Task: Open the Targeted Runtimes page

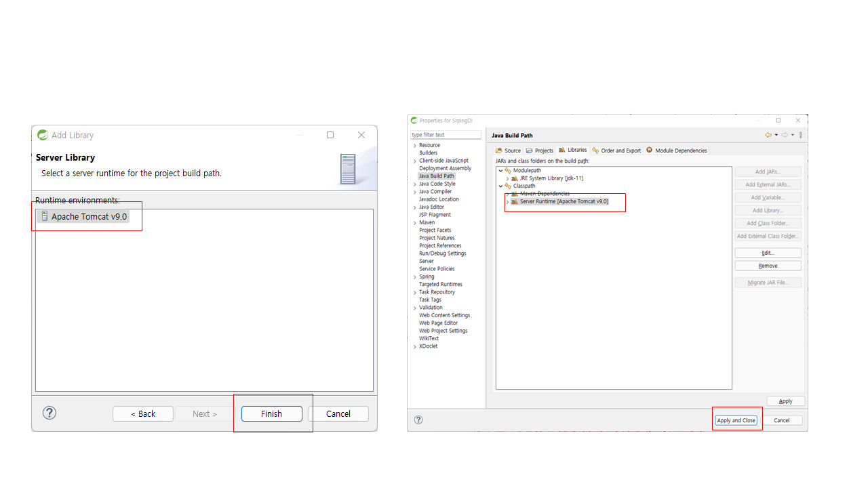Action: [x=440, y=285]
